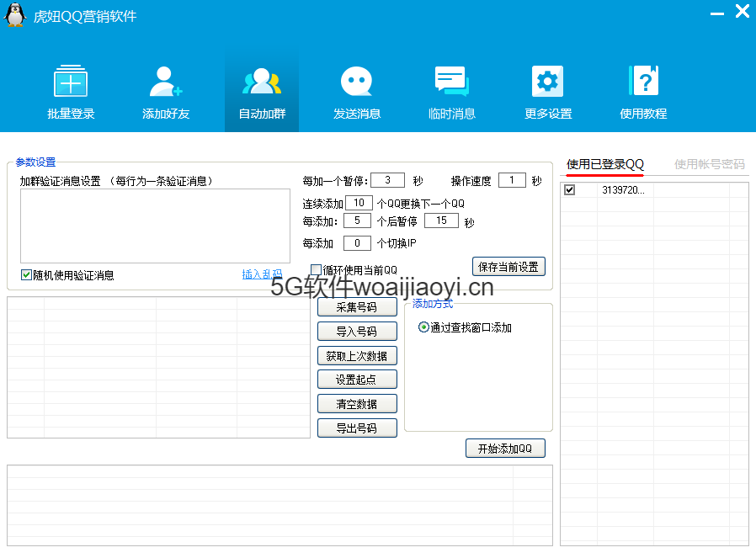
Task: Click the 虎妞QQ营销软件 title text
Action: (85, 16)
